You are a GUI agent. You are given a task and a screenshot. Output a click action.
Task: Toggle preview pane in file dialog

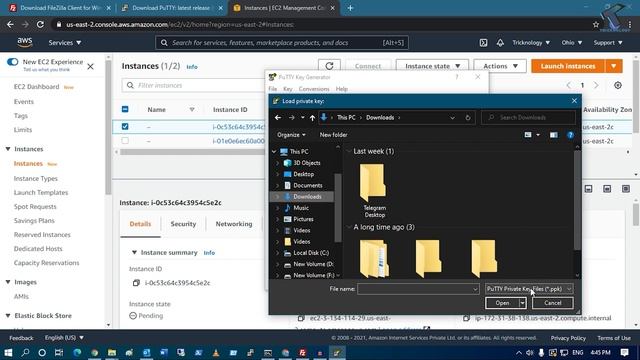[x=553, y=135]
